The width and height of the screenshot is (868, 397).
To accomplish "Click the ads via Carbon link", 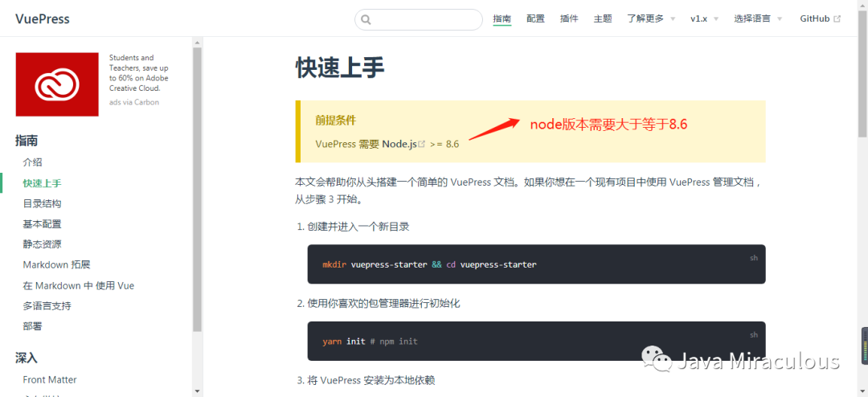I will tap(134, 102).
